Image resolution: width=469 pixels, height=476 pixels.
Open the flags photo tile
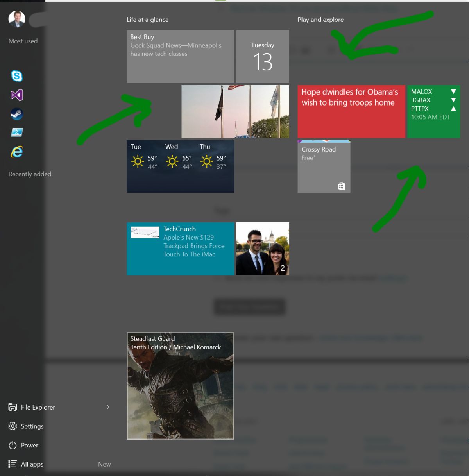pos(235,111)
